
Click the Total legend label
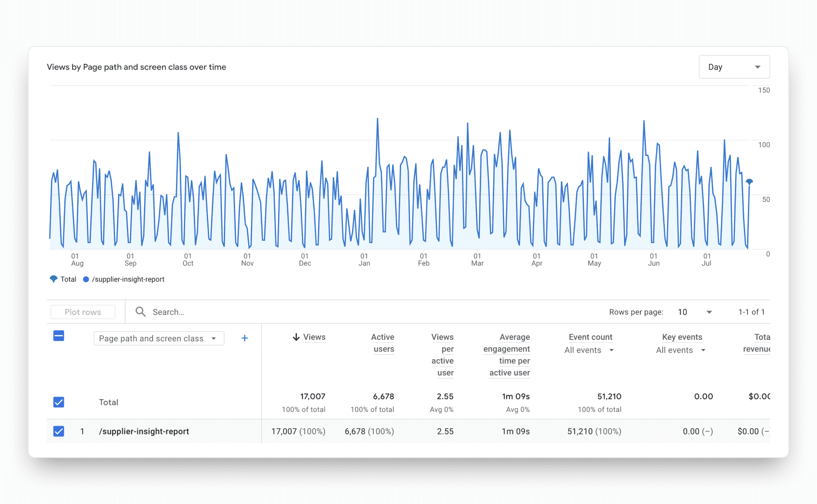click(x=68, y=279)
